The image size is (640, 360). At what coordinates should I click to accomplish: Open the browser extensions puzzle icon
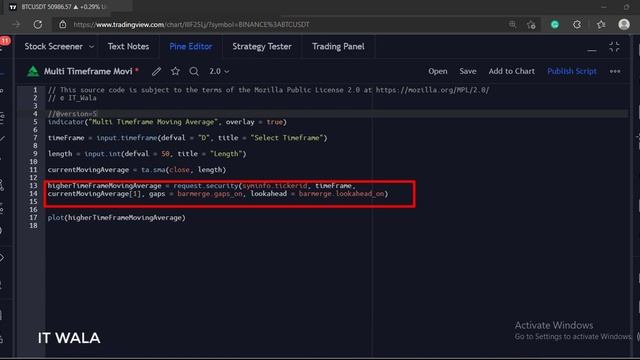click(577, 24)
